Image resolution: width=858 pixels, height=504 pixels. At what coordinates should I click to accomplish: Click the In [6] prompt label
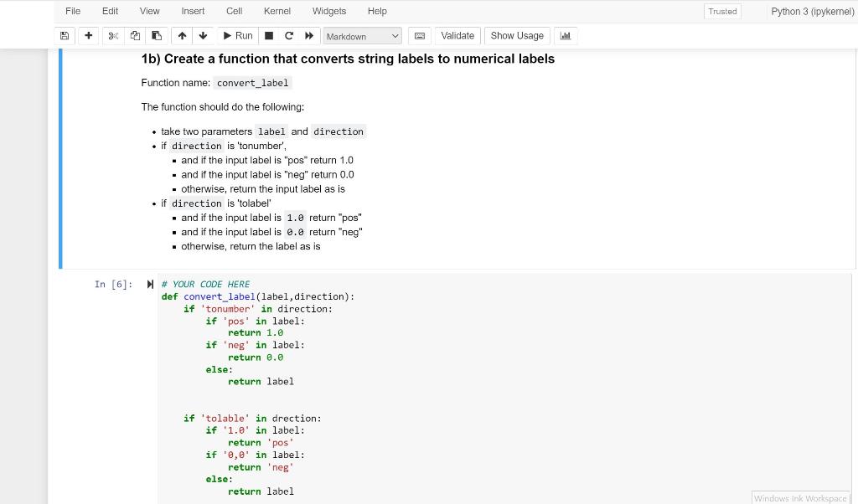click(113, 285)
